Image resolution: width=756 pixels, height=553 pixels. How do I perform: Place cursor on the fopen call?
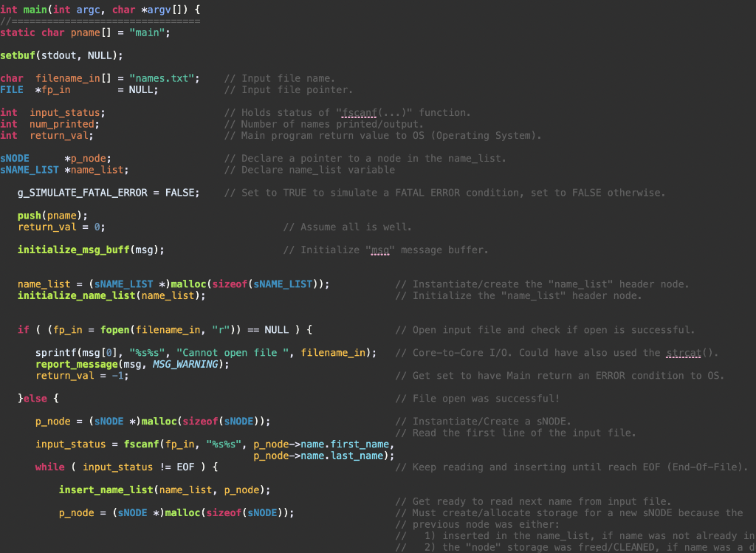115,330
